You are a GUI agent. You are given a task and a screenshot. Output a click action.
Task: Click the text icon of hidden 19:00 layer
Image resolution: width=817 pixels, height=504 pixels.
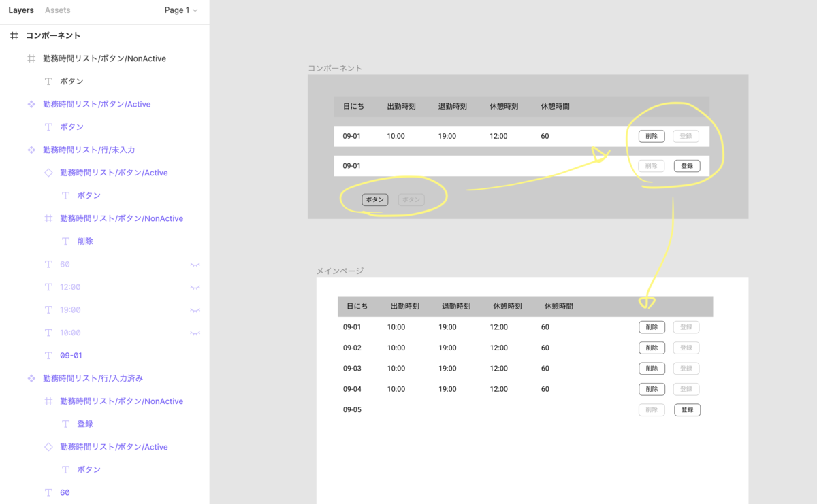pyautogui.click(x=48, y=309)
